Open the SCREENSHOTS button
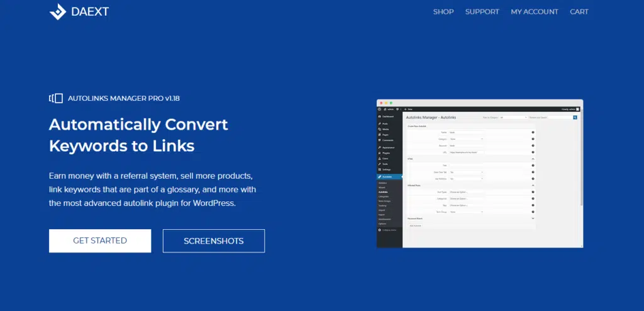The width and height of the screenshot is (644, 311). point(214,240)
